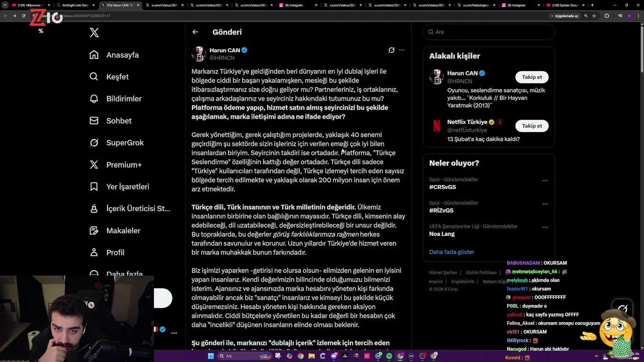This screenshot has width=644, height=362.
Task: Open the Profil person icon
Action: [x=94, y=252]
